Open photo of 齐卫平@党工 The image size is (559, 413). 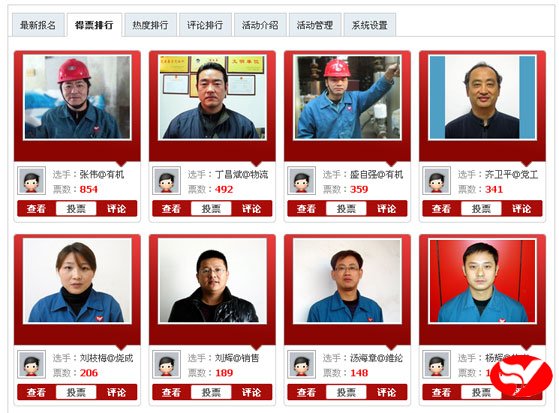(482, 97)
